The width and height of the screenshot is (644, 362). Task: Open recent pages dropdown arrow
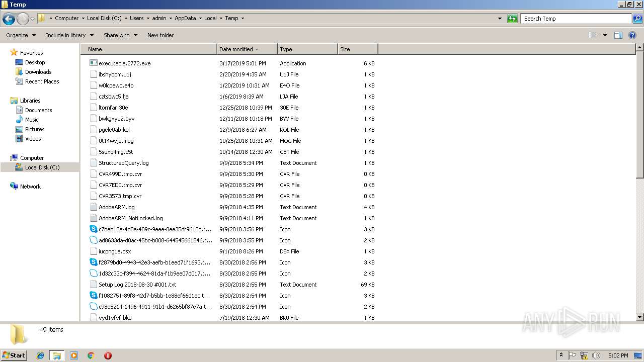click(32, 19)
